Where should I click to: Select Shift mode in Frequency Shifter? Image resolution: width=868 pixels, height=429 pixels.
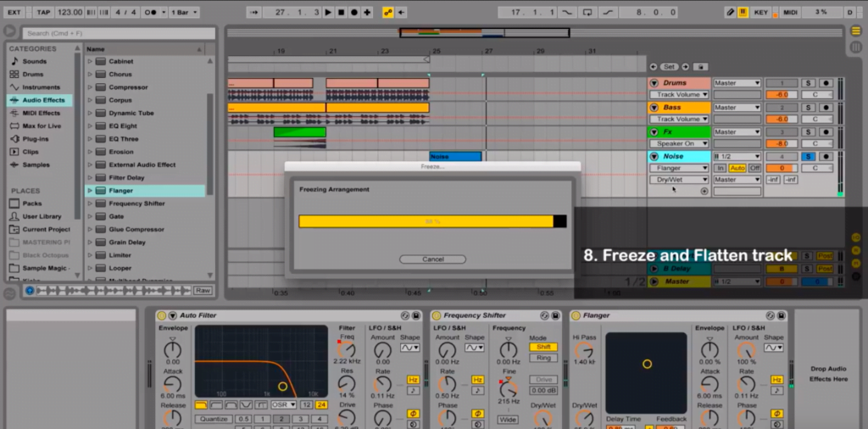click(543, 347)
